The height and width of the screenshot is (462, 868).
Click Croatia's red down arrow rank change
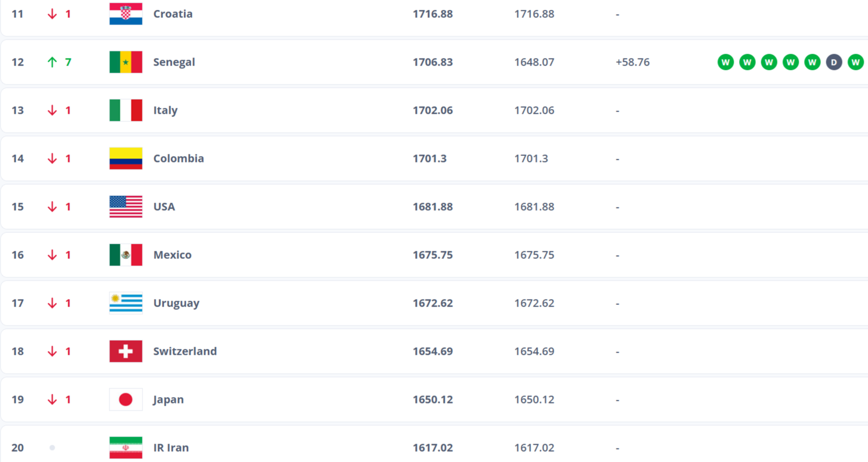click(x=52, y=14)
